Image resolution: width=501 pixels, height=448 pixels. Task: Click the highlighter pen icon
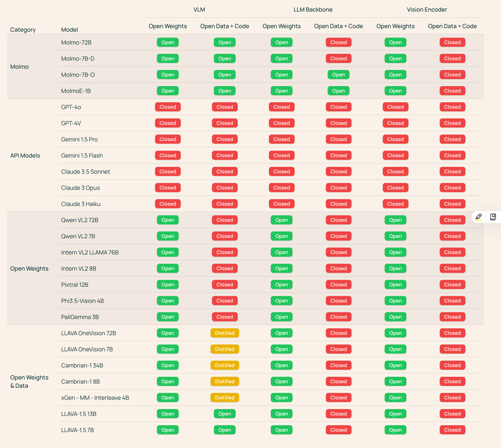point(478,217)
